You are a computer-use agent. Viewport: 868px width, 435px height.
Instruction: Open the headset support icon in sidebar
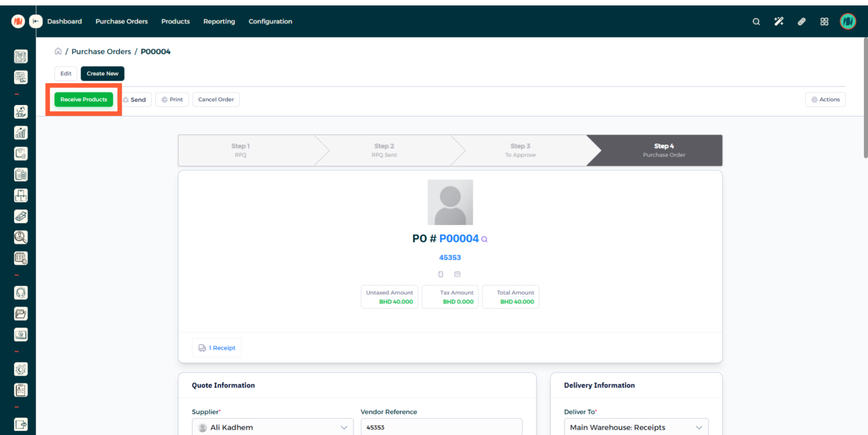point(21,293)
